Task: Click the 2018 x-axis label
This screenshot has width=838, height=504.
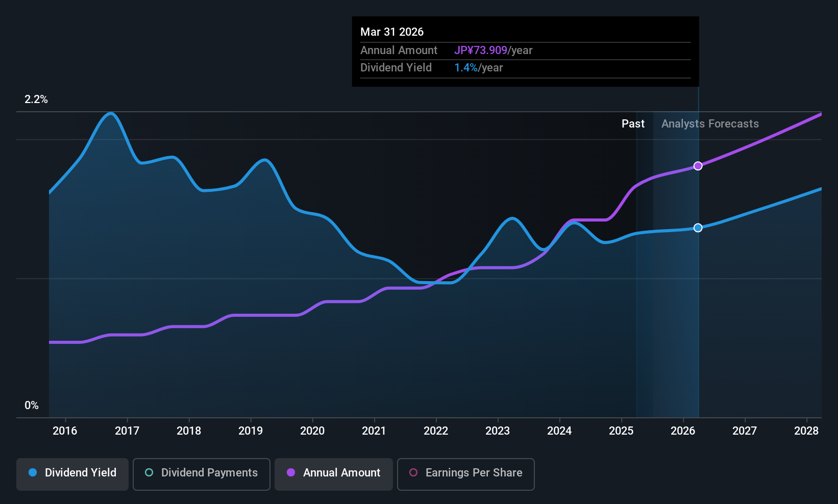Action: point(189,431)
